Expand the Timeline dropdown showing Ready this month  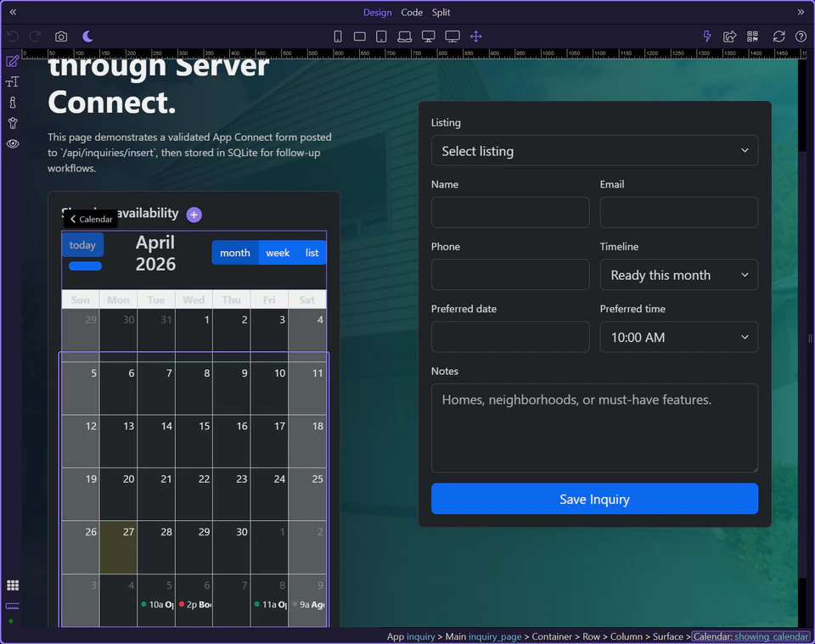(678, 274)
